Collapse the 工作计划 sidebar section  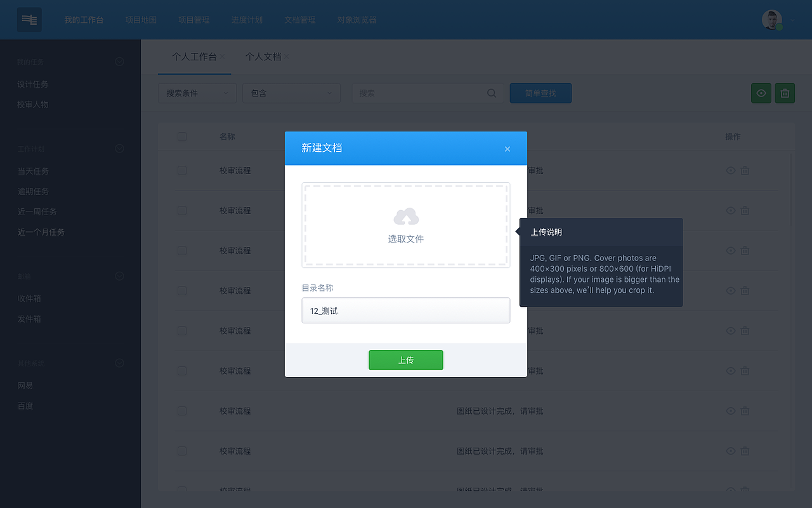tap(119, 149)
